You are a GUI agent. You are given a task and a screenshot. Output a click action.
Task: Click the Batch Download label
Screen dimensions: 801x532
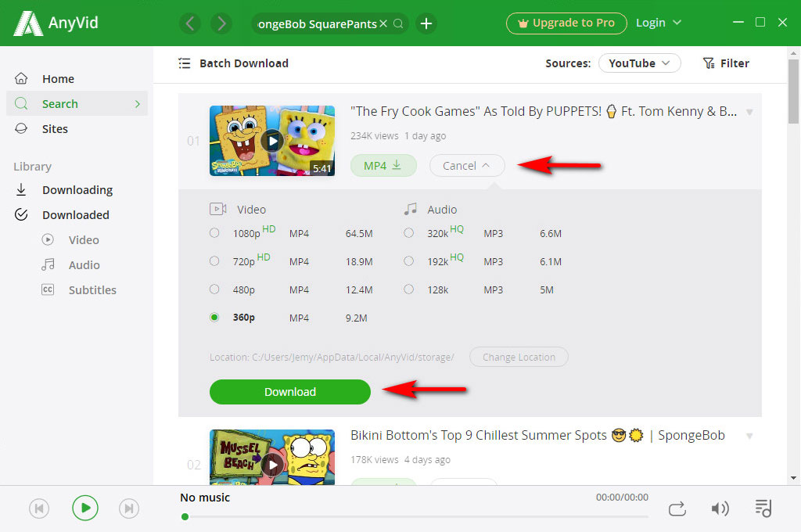[x=244, y=63]
